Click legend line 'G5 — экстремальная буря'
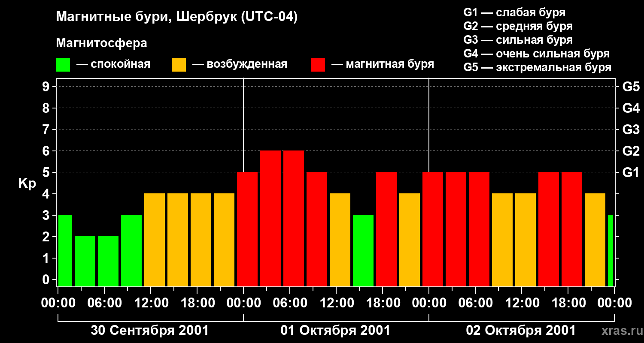644x343 pixels. (x=537, y=68)
